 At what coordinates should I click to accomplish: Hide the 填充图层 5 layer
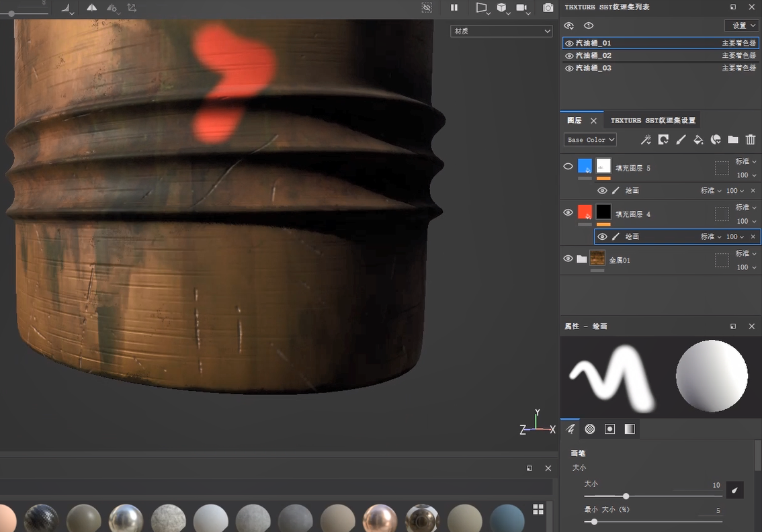click(x=568, y=167)
